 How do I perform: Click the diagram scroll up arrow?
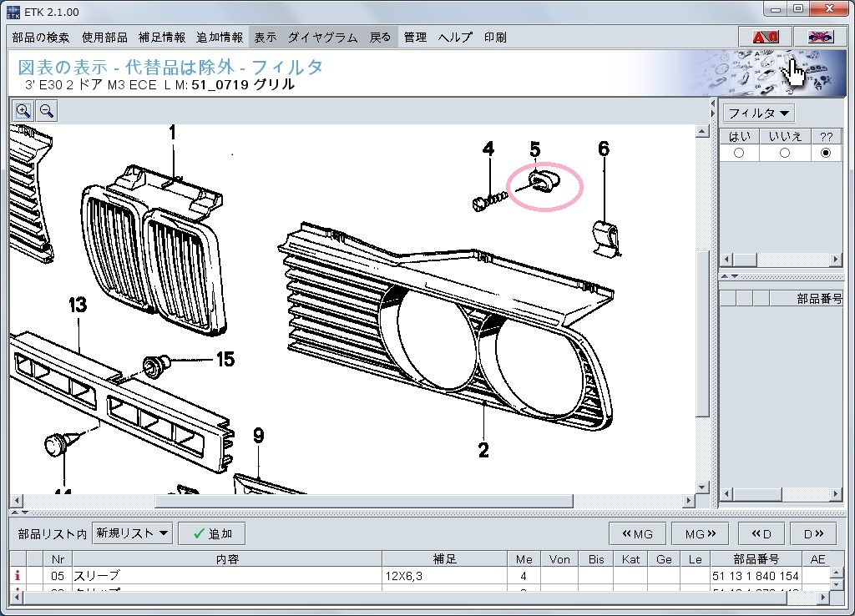coord(702,131)
